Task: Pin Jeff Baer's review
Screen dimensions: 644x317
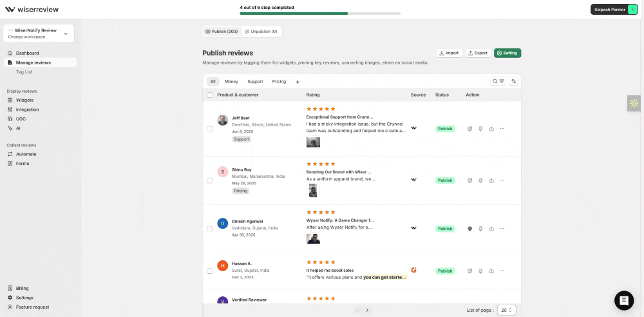Action: 480,128
